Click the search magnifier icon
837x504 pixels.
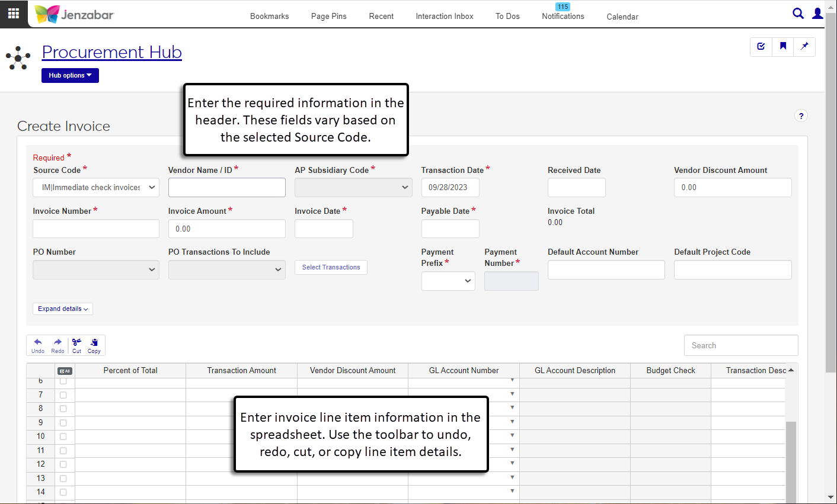click(798, 14)
